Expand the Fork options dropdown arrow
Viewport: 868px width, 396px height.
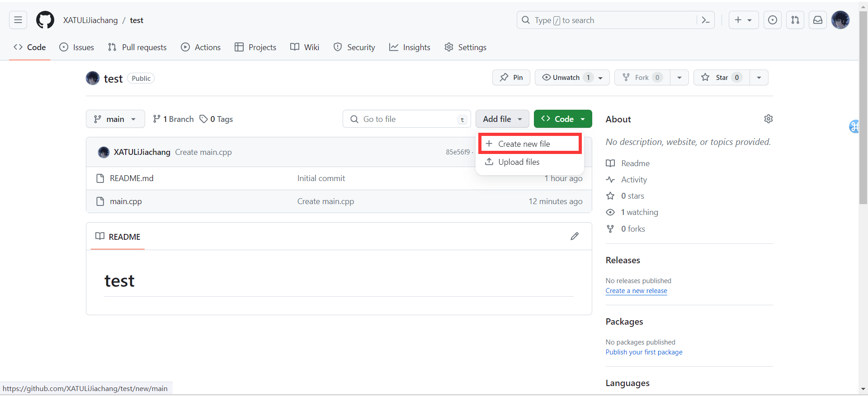(x=679, y=77)
